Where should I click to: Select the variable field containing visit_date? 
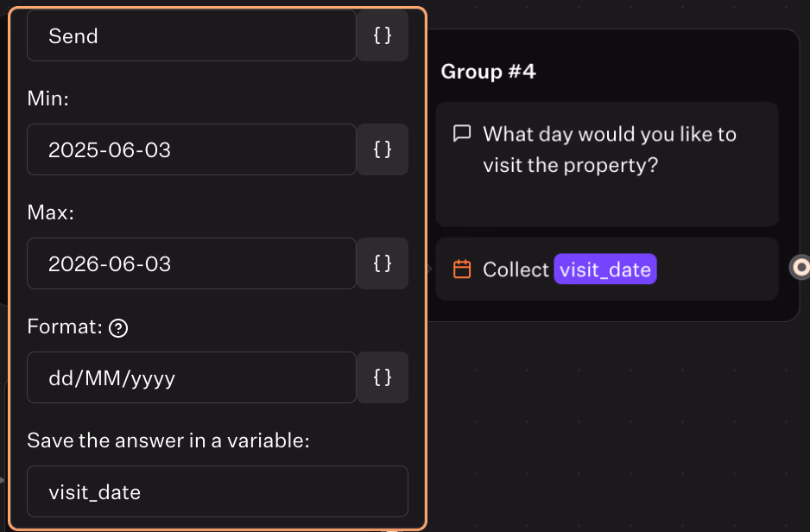click(x=217, y=492)
